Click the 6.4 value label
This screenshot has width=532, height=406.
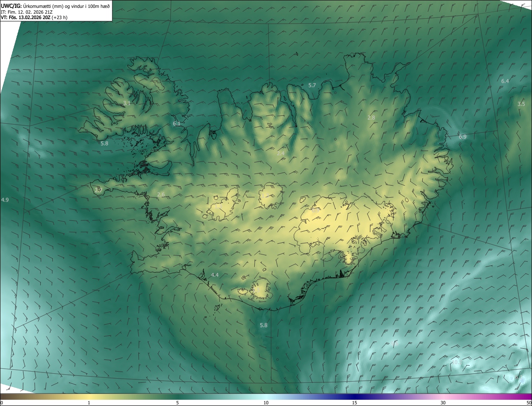[505, 81]
